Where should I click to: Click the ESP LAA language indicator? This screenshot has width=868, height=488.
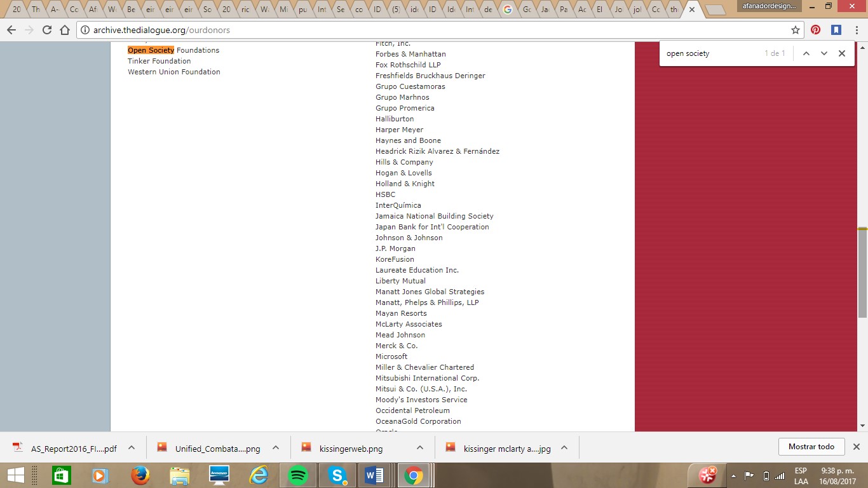click(801, 476)
